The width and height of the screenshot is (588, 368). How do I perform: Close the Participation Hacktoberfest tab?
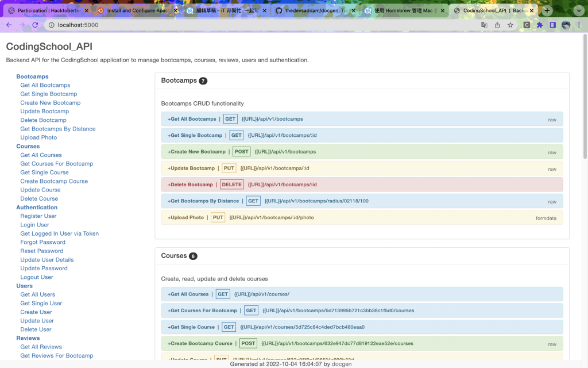87,10
